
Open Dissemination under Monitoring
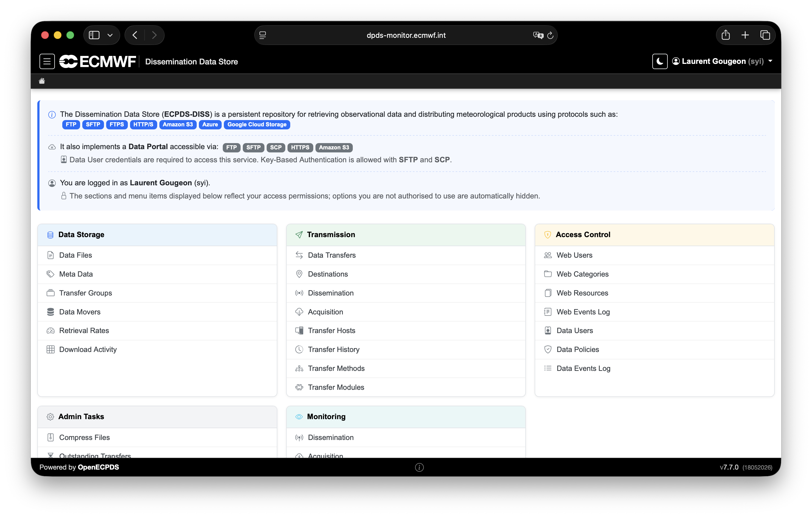coord(406,438)
